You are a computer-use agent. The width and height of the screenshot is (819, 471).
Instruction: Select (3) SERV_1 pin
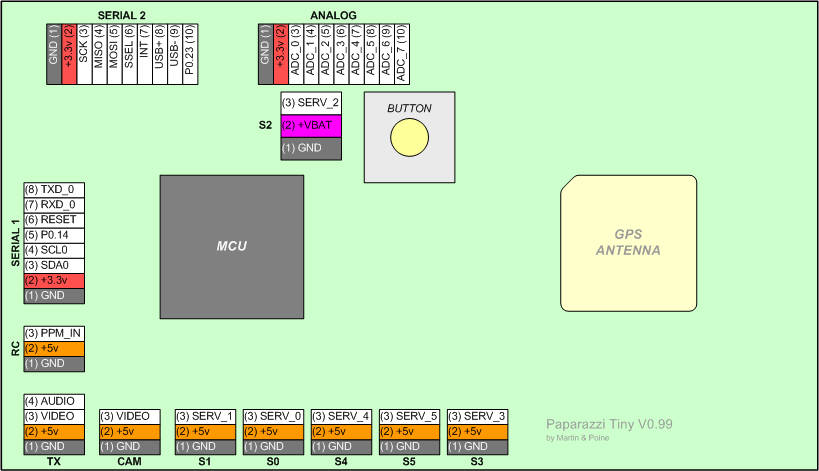pos(205,416)
